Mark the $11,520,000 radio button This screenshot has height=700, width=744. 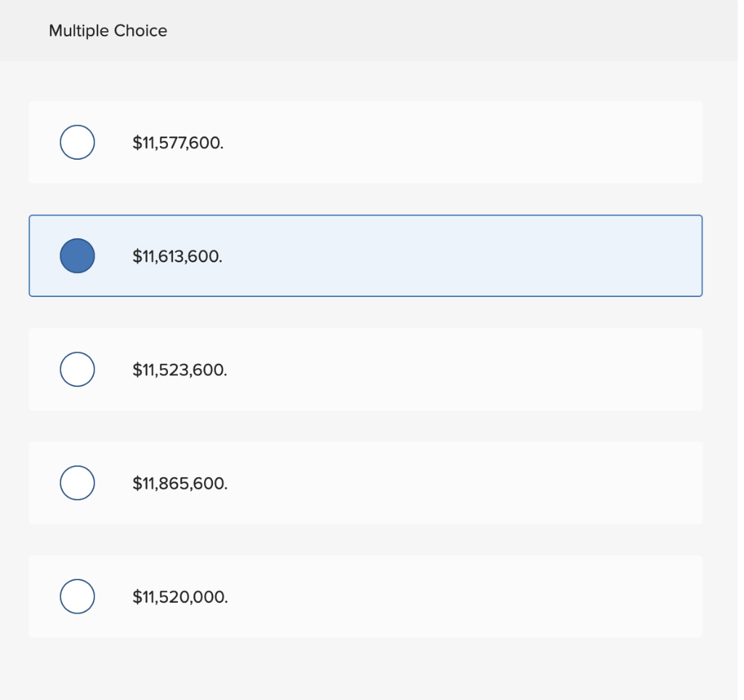tap(77, 596)
